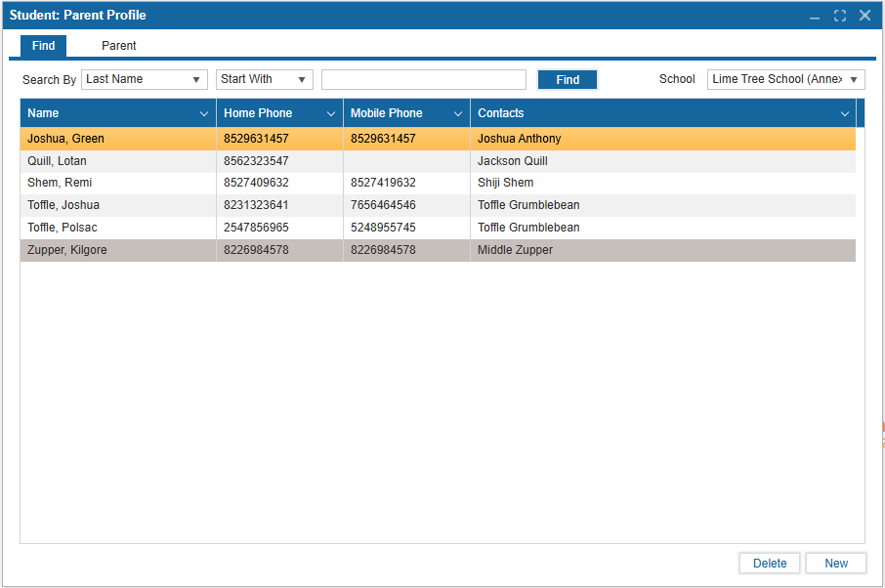885x588 pixels.
Task: Open Contacts column menu chevron
Action: pyautogui.click(x=845, y=114)
